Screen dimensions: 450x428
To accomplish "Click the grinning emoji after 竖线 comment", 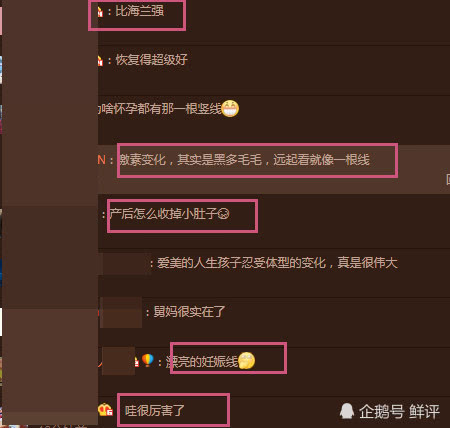I will click(230, 108).
